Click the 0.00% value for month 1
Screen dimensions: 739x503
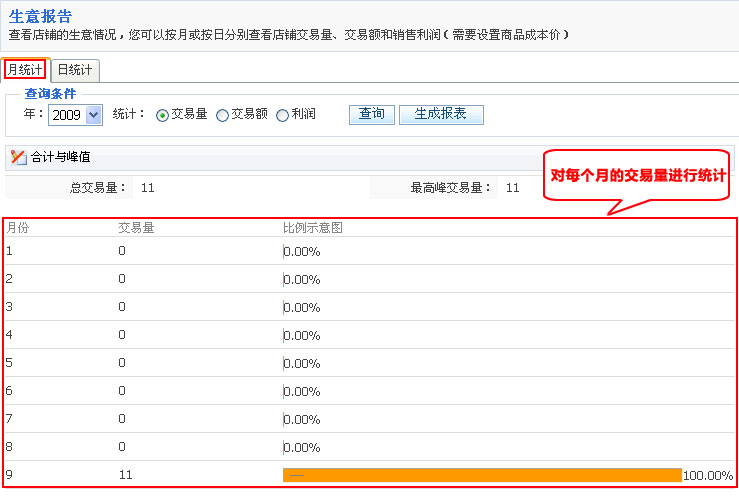pos(302,252)
